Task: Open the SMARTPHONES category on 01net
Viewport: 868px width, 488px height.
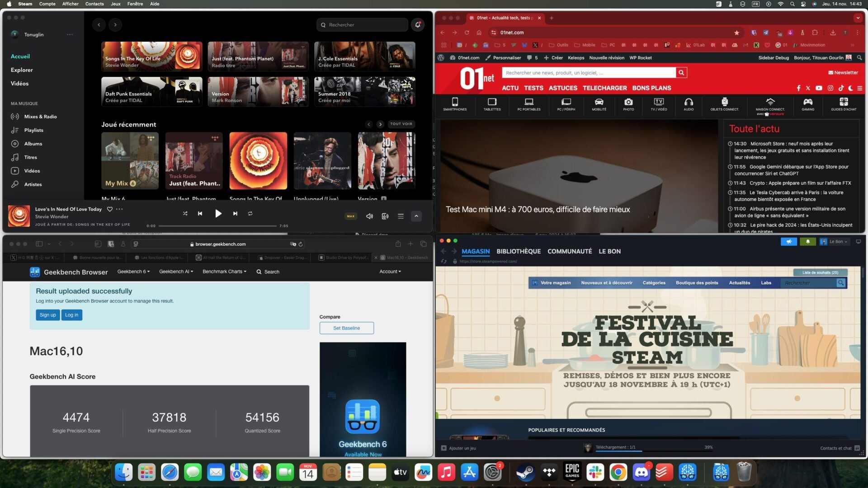Action: pyautogui.click(x=455, y=104)
